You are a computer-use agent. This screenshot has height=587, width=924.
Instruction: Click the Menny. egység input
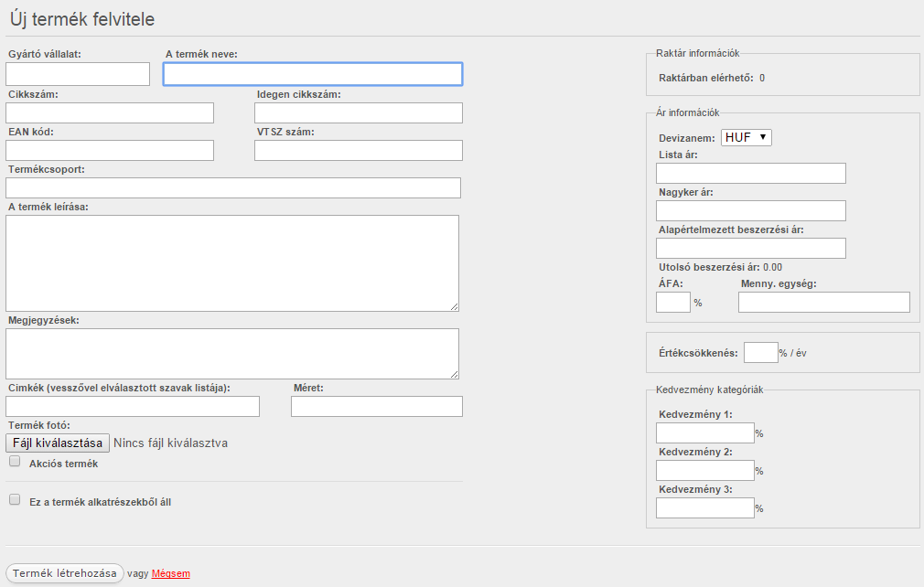tap(823, 302)
